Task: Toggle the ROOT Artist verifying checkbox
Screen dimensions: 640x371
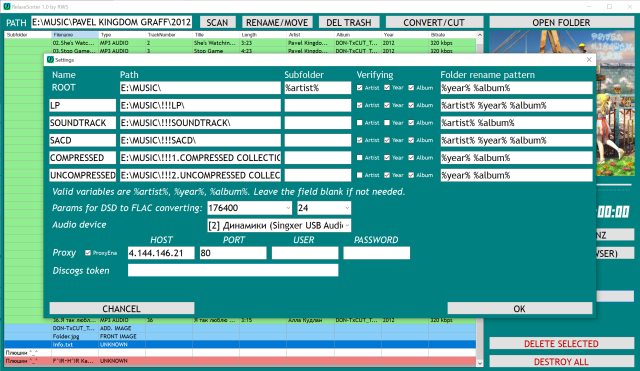Action: tap(360, 88)
